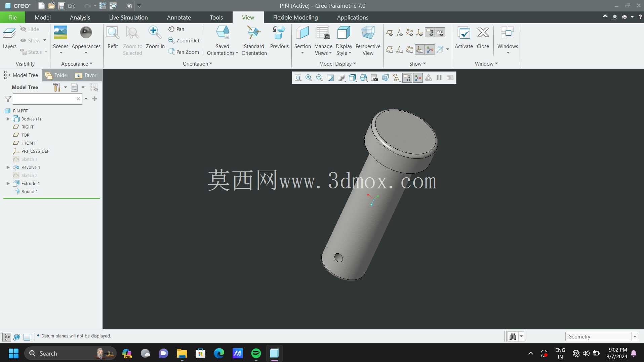The image size is (644, 362).
Task: Refit the model to the window
Action: 113,38
